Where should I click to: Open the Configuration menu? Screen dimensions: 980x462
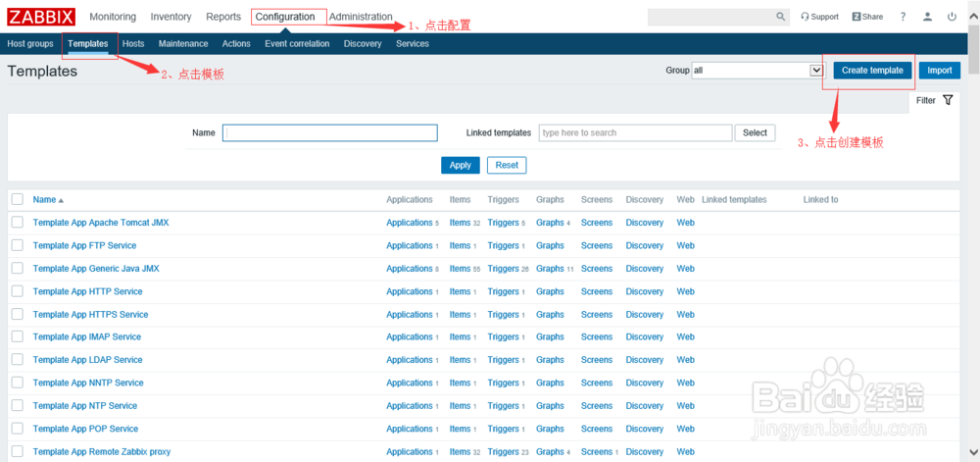pyautogui.click(x=285, y=17)
